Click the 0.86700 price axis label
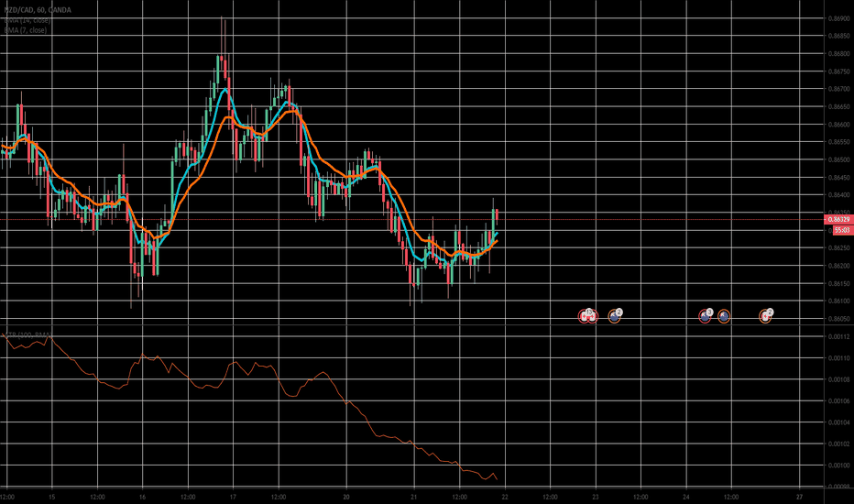854x504 pixels. tap(838, 89)
